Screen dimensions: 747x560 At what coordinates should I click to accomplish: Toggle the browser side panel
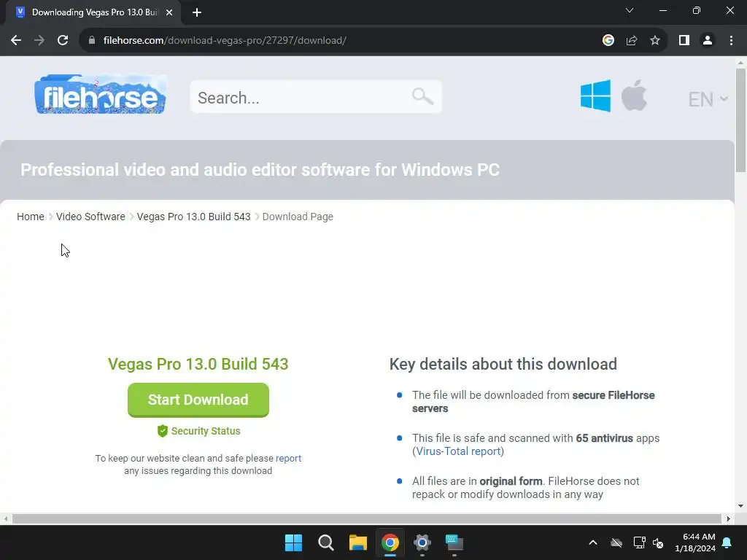(684, 41)
